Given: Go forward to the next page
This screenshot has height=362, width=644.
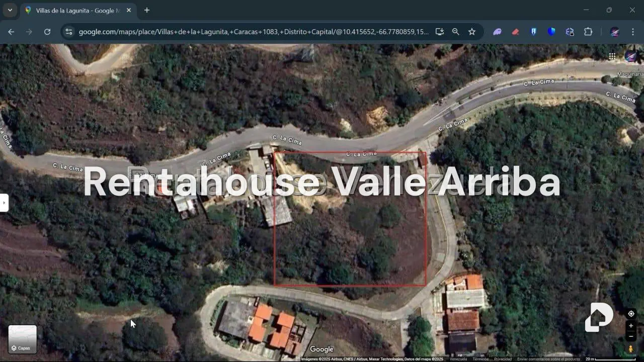Looking at the screenshot, I should pyautogui.click(x=29, y=32).
